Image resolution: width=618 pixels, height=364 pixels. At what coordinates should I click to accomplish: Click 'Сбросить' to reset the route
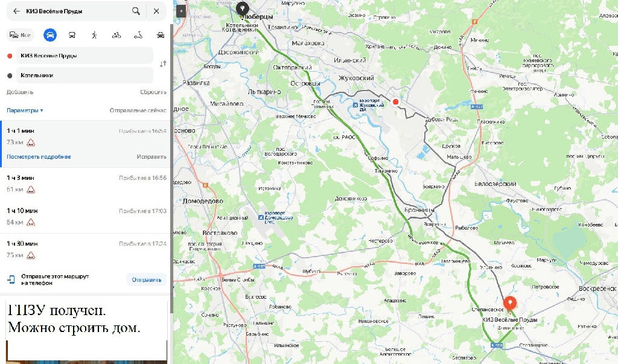click(x=153, y=92)
